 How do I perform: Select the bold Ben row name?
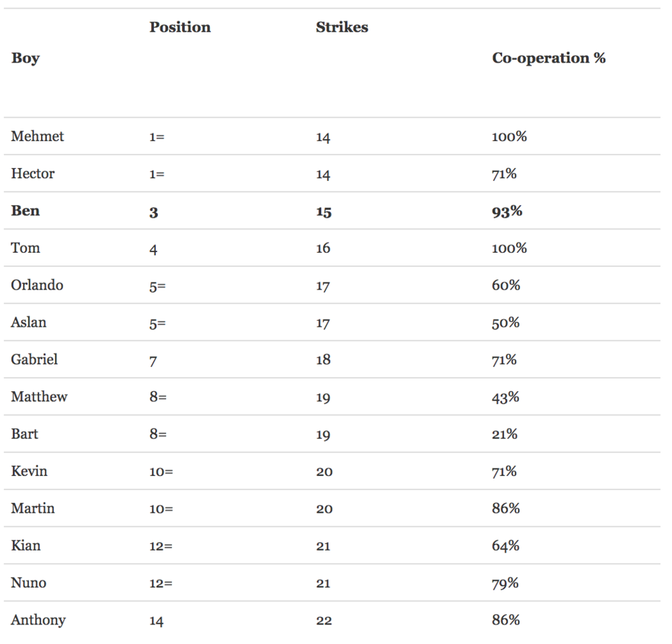[x=26, y=211]
